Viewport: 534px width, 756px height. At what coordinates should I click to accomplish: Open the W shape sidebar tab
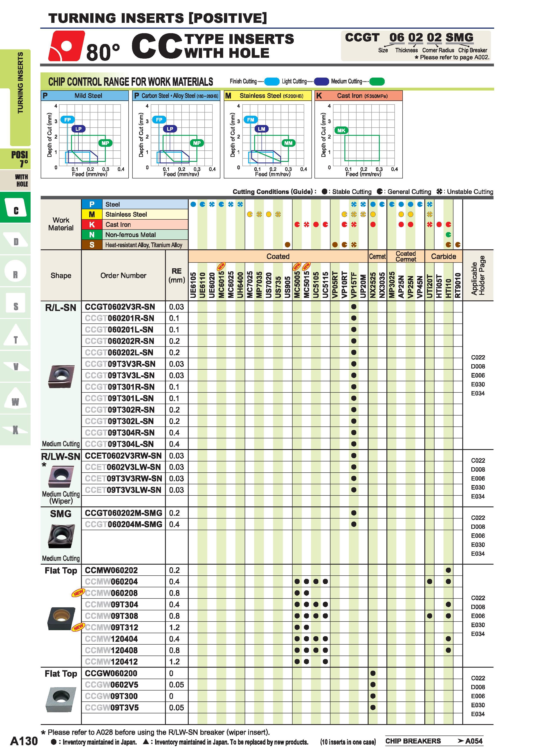pos(16,398)
